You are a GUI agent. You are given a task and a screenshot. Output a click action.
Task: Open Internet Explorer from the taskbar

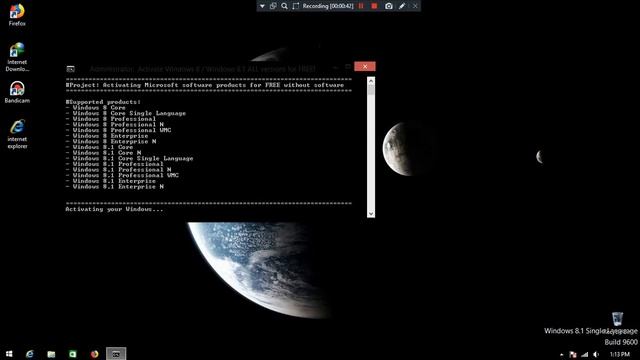click(x=30, y=354)
